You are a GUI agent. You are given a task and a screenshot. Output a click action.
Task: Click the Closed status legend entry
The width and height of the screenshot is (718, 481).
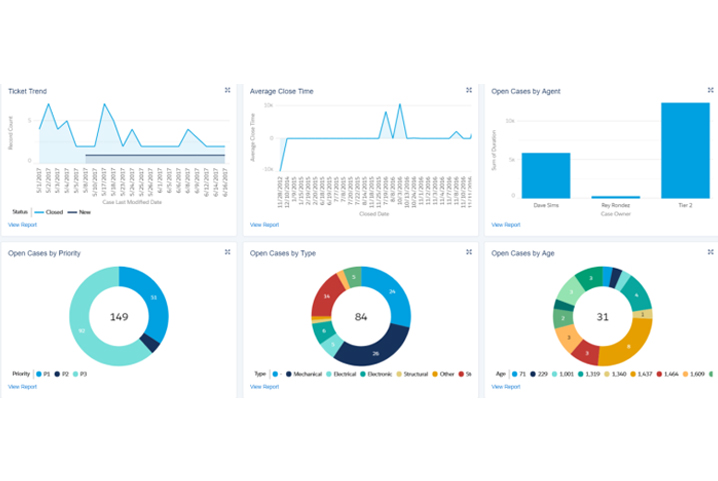(x=49, y=212)
